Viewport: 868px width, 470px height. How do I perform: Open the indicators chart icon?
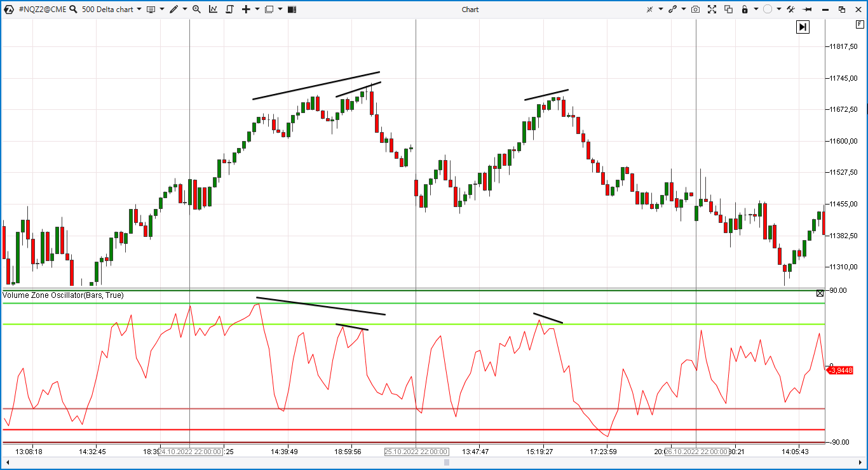[x=213, y=10]
